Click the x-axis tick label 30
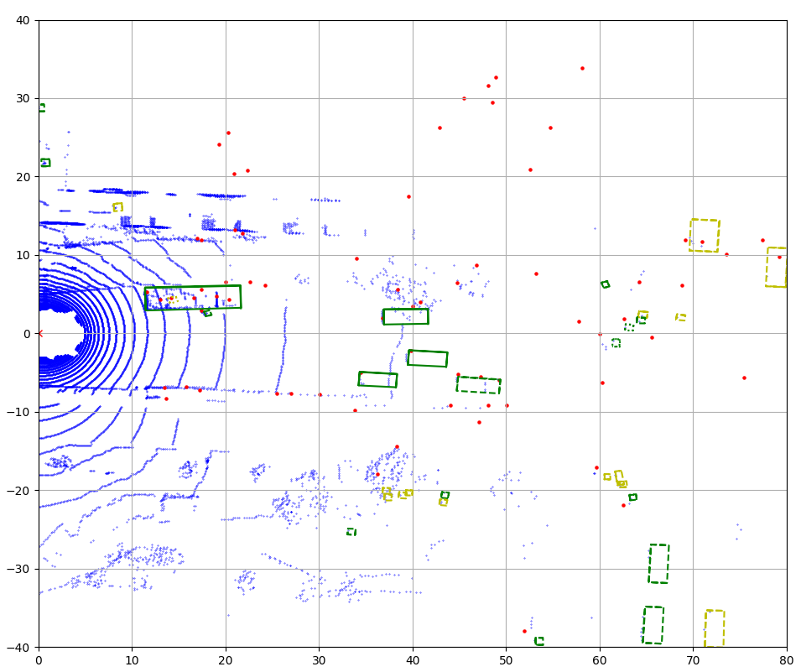This screenshot has height=672, width=801. (x=319, y=660)
